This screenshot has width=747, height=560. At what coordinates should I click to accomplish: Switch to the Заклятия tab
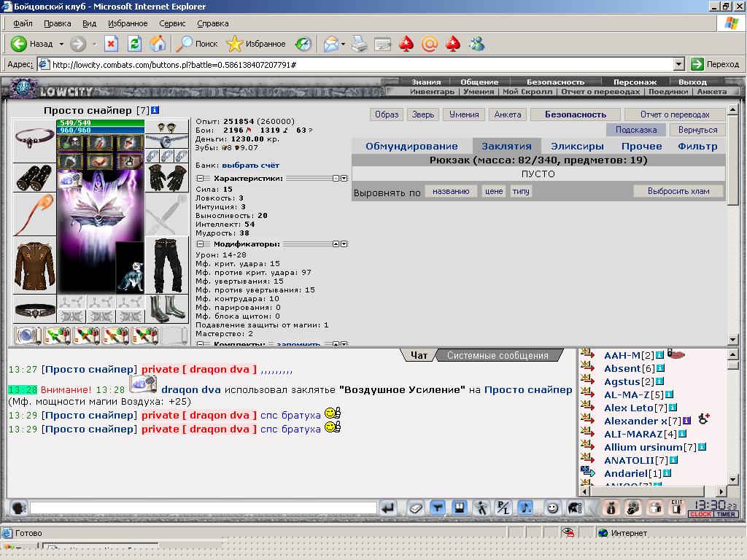pos(506,146)
